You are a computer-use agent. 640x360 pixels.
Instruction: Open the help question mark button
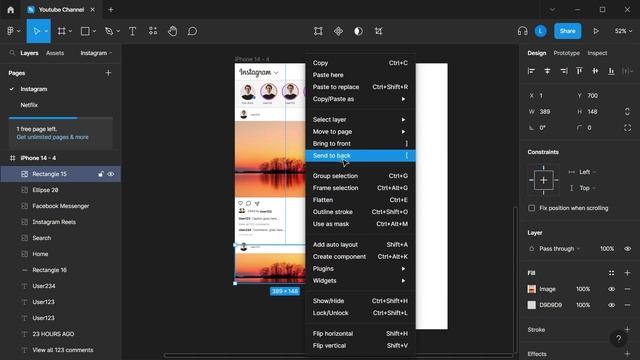tap(618, 338)
